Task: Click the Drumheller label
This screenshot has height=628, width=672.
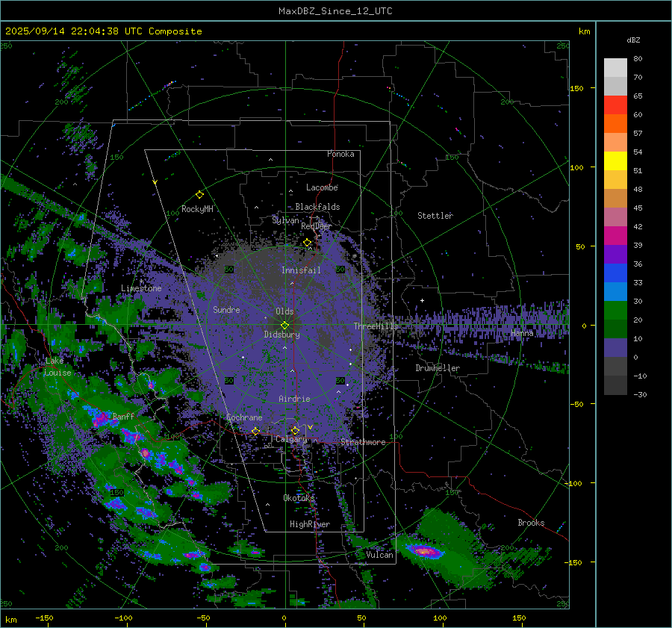Action: point(438,368)
